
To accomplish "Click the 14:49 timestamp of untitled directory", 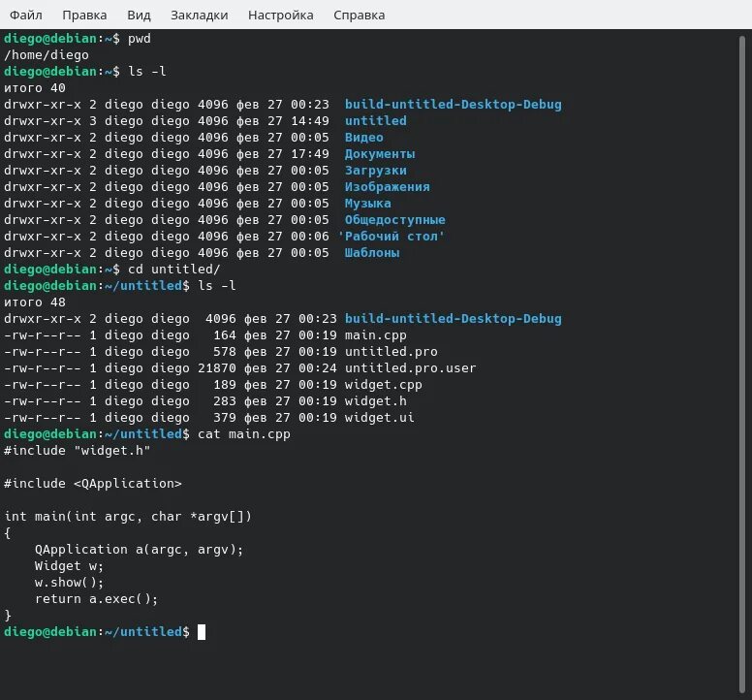I will click(x=310, y=120).
